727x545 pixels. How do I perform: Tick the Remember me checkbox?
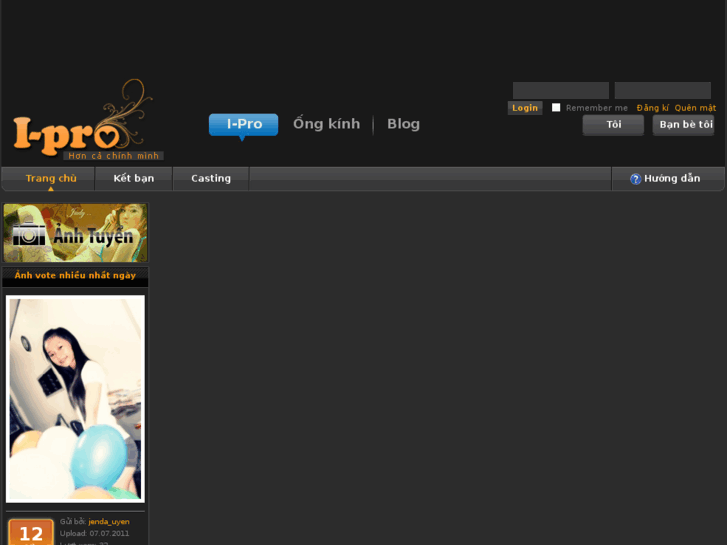click(x=556, y=108)
